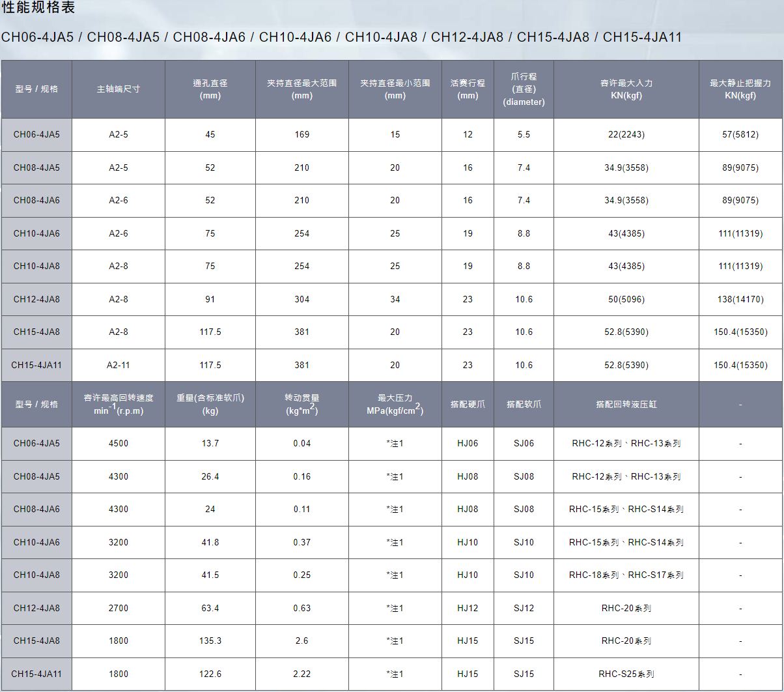Select the 22(2243) input force cell

pyautogui.click(x=626, y=135)
